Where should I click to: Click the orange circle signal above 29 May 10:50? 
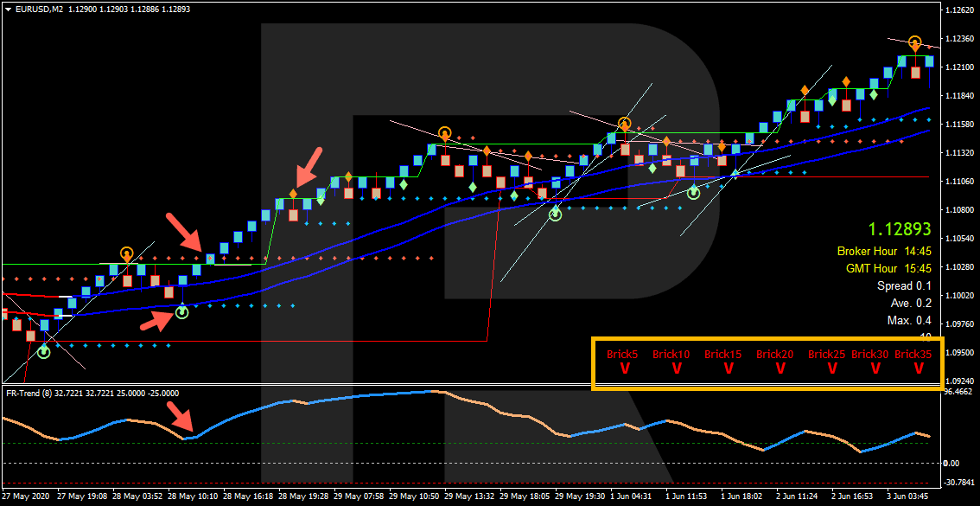coord(444,133)
